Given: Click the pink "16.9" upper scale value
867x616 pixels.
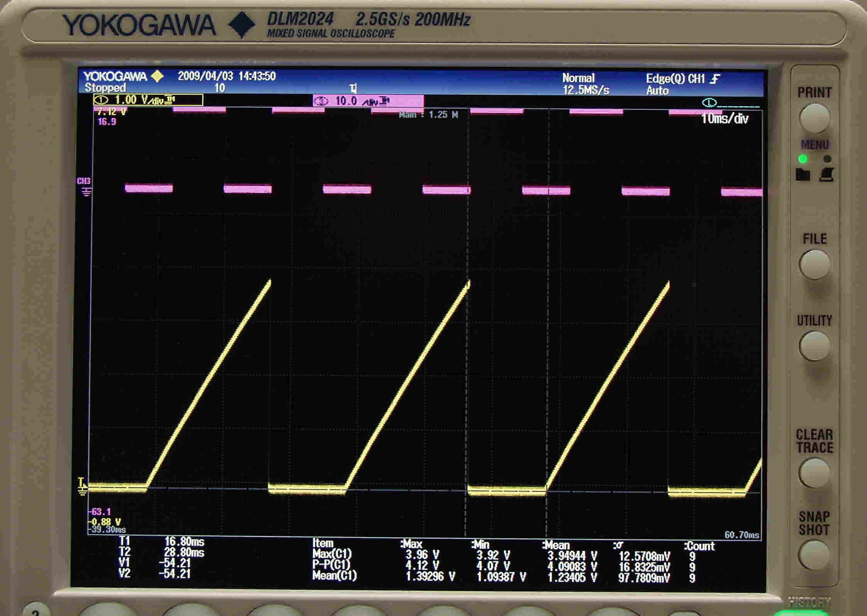Looking at the screenshot, I should (107, 122).
